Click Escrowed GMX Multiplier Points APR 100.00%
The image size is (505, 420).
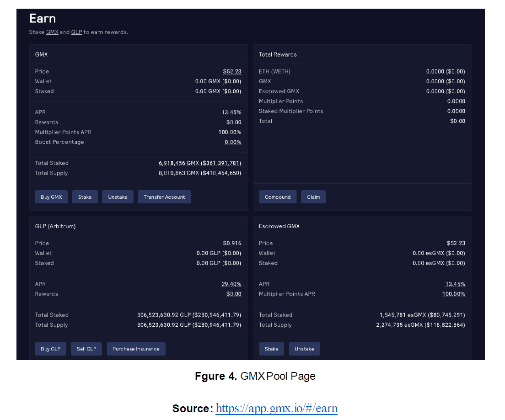point(453,294)
